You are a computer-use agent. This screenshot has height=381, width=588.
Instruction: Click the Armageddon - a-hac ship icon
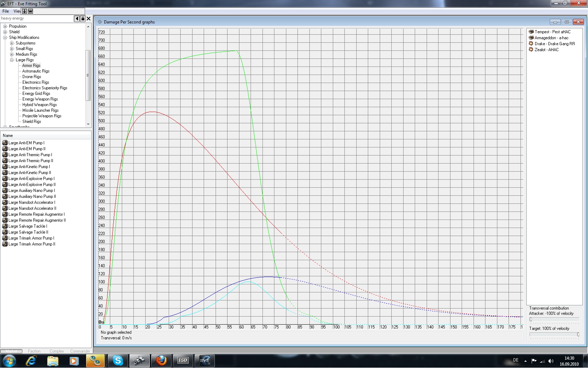(531, 38)
